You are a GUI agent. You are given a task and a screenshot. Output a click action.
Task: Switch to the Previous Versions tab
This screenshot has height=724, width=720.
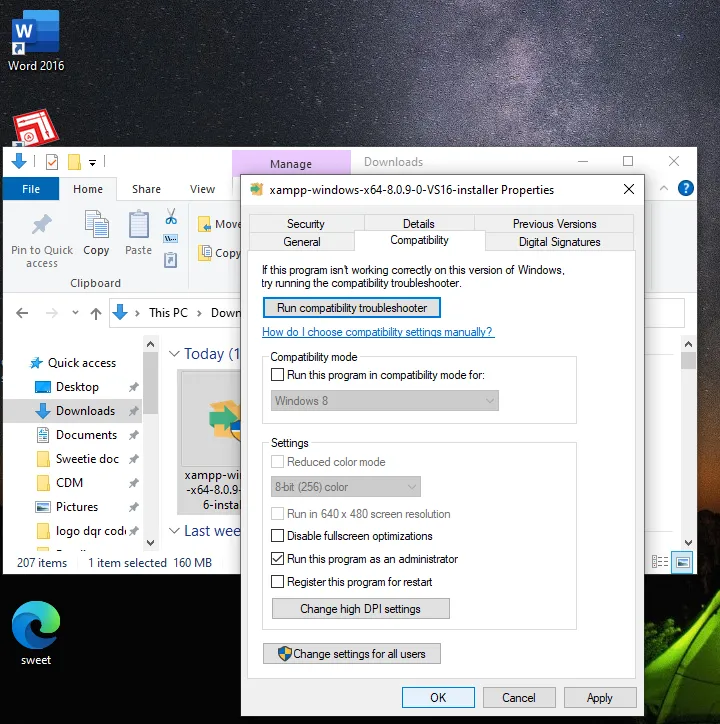554,223
